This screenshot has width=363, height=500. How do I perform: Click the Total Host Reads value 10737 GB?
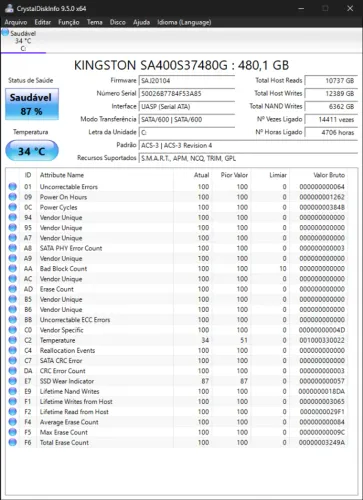point(331,81)
